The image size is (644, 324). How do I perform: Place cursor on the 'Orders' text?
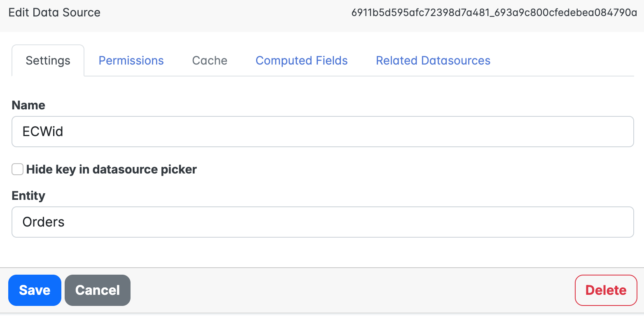pyautogui.click(x=44, y=222)
